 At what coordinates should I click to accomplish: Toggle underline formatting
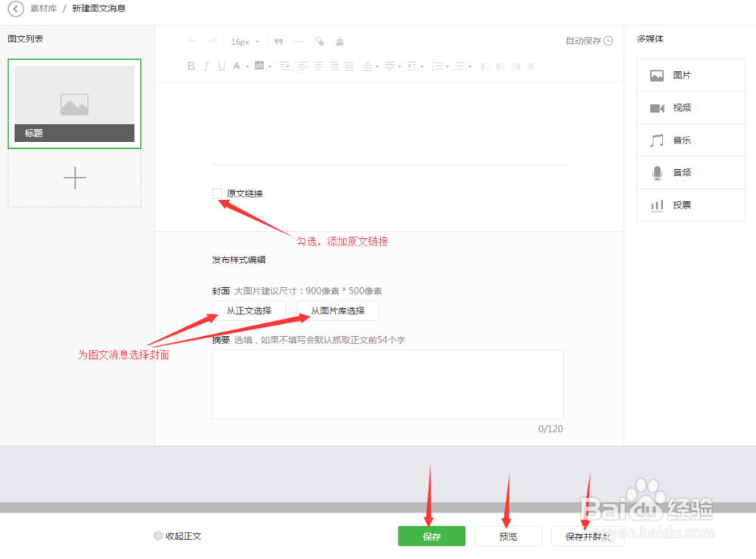(220, 66)
